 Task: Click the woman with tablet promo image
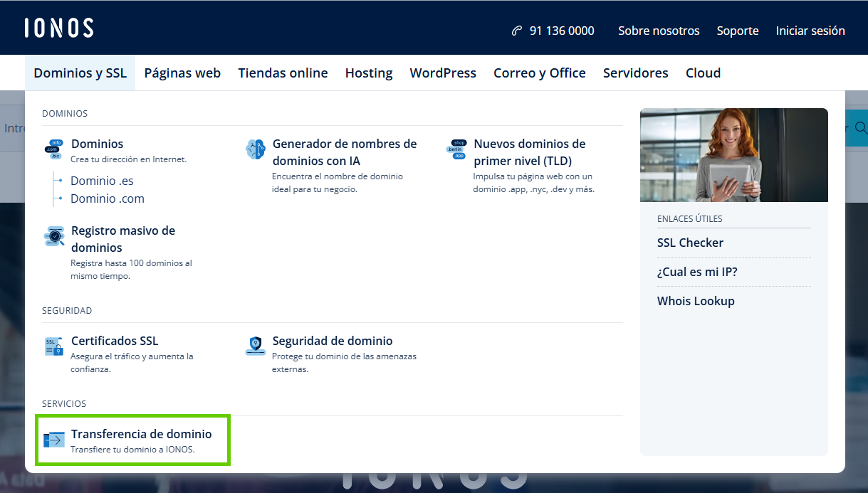click(x=733, y=155)
